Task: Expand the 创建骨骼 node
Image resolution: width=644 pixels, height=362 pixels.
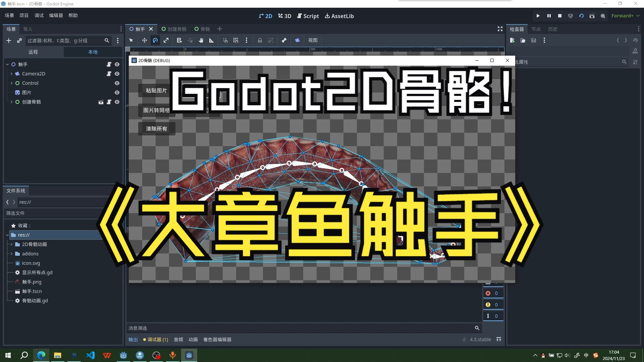Action: pos(11,102)
